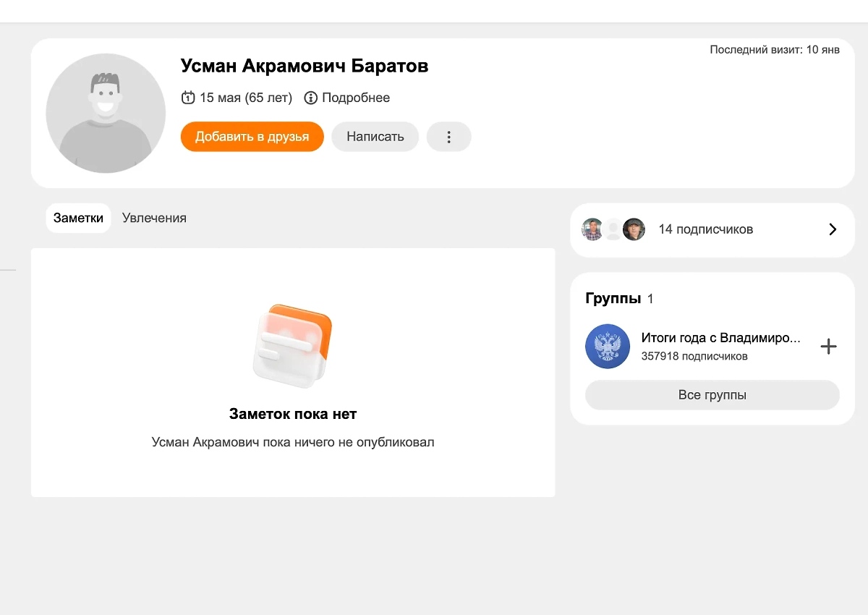This screenshot has width=868, height=615.
Task: Click the calendar icon near the birthday
Action: (188, 98)
